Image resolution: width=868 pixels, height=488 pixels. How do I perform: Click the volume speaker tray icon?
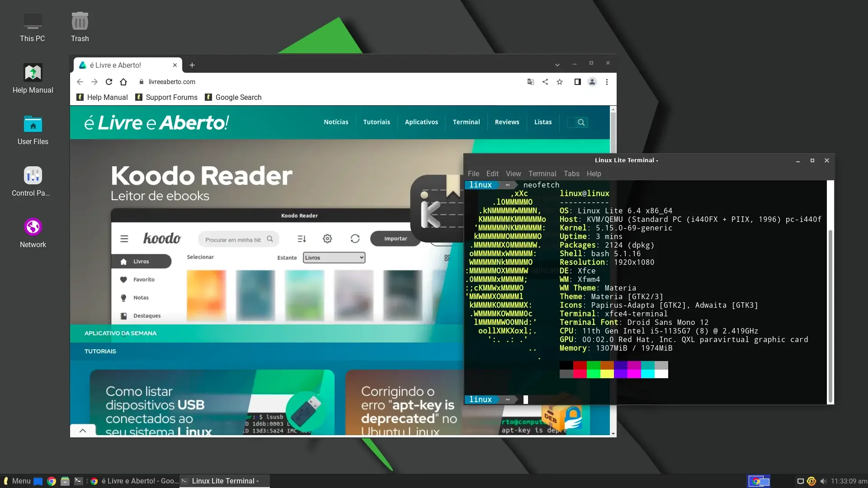point(823,481)
